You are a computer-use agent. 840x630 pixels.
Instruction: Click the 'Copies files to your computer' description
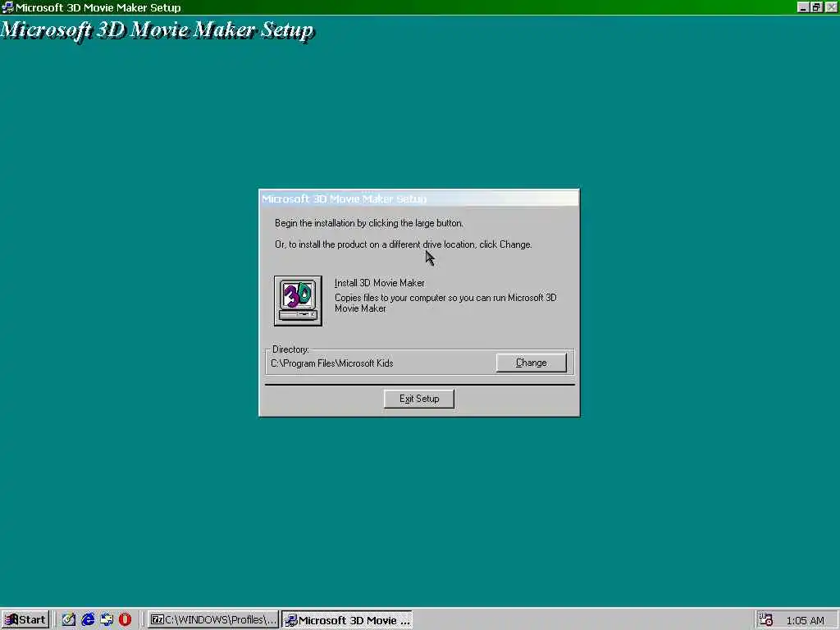point(445,303)
